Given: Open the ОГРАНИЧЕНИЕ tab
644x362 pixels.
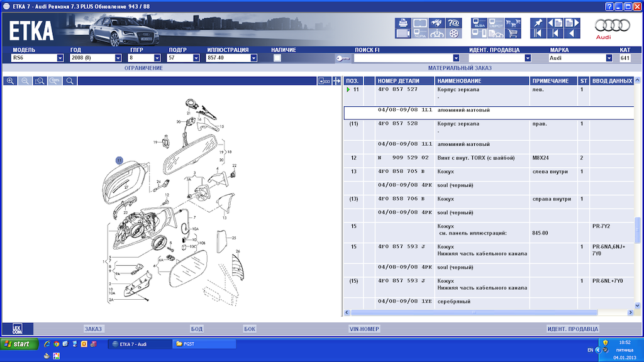Looking at the screenshot, I should [x=144, y=68].
